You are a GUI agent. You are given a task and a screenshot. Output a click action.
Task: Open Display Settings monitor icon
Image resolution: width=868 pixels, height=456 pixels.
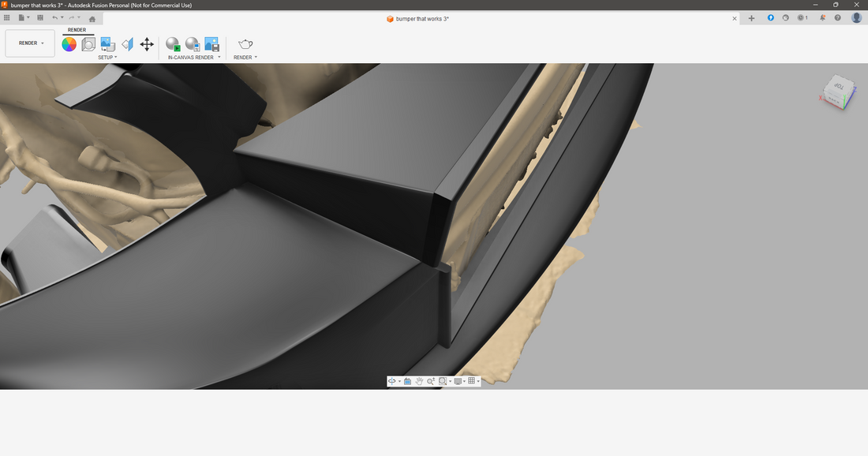(458, 381)
